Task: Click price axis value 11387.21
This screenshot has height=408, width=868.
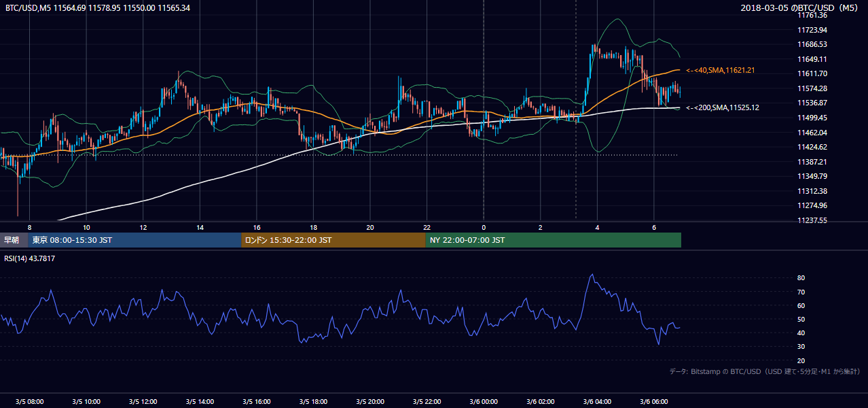Action: [x=812, y=162]
